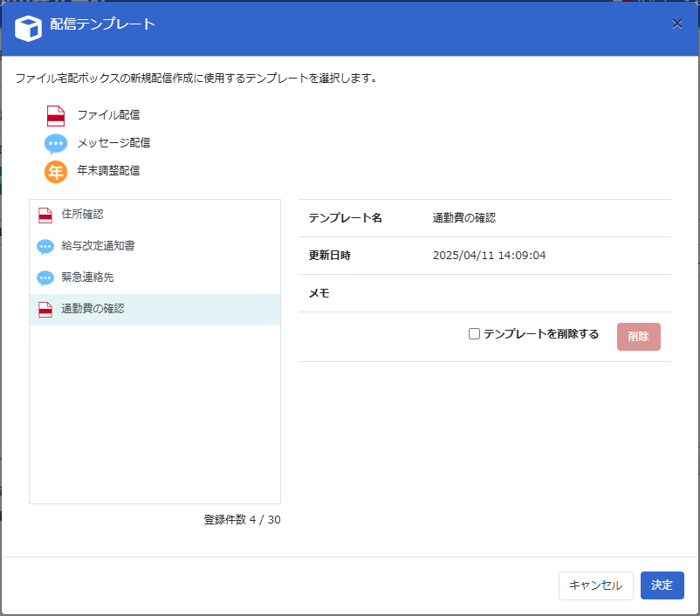The height and width of the screenshot is (616, 700).
Task: Click the box icon in the dialog header
Action: [x=29, y=28]
